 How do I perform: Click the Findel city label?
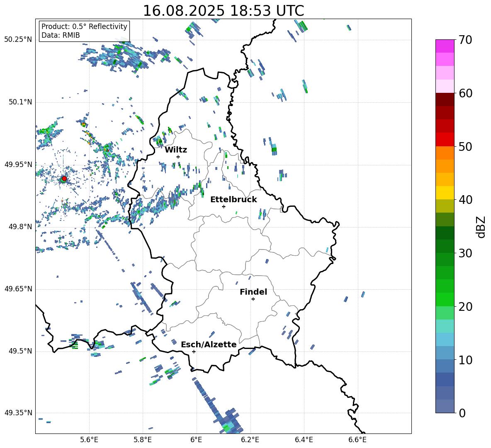click(x=253, y=292)
